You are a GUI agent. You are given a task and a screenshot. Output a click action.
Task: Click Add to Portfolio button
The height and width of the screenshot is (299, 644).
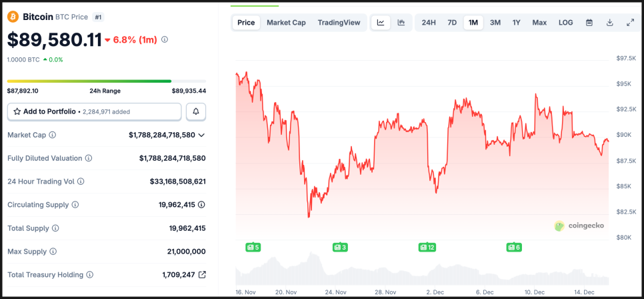click(94, 111)
